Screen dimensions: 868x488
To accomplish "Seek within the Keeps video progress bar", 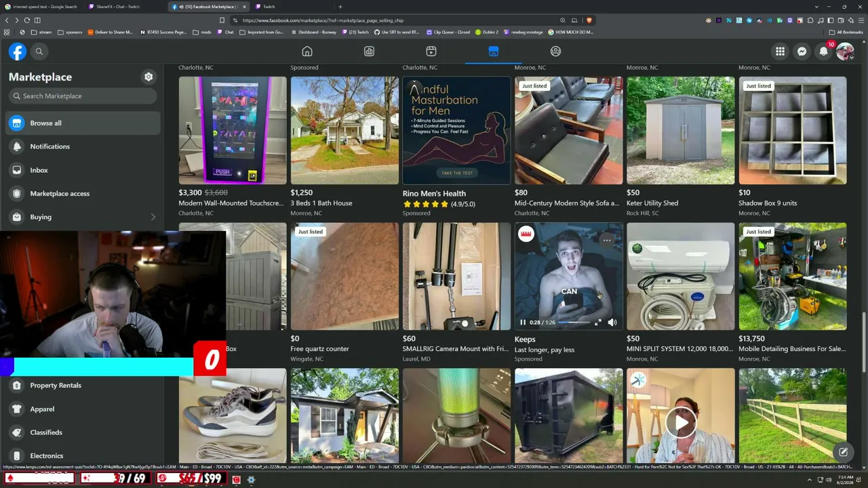I will 574,323.
